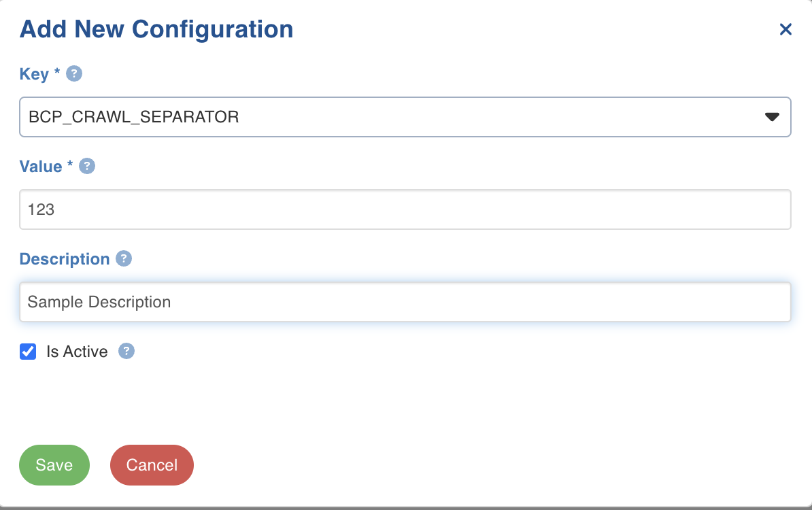Click the Value field label
This screenshot has height=510, width=812.
coord(41,166)
